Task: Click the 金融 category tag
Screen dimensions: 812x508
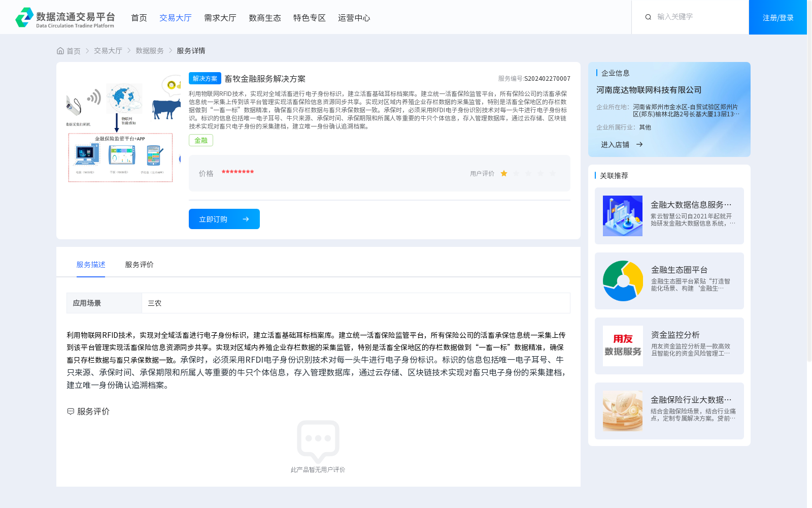Action: tap(201, 140)
